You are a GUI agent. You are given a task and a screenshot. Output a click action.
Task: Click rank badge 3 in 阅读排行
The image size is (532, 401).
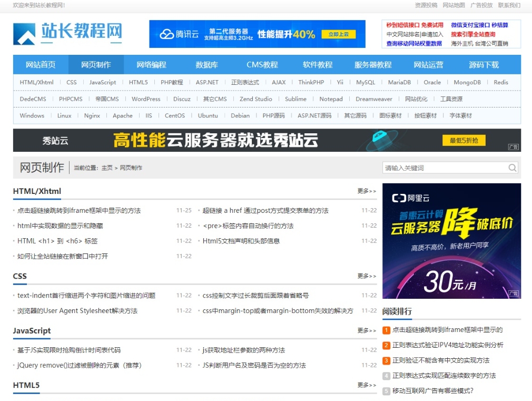[386, 360]
